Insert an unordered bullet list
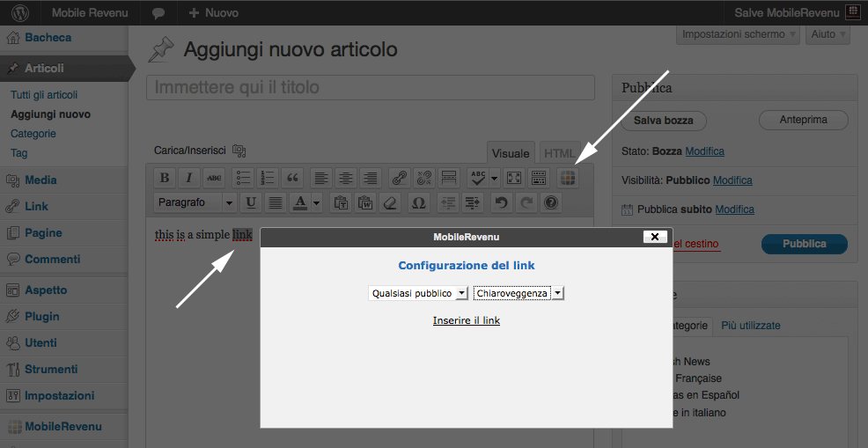Screen dimensions: 868x448 [244, 178]
